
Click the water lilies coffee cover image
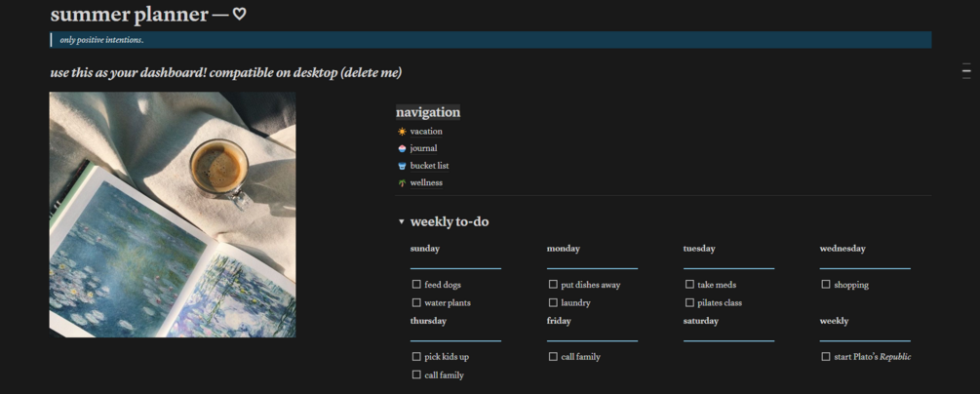pyautogui.click(x=173, y=215)
